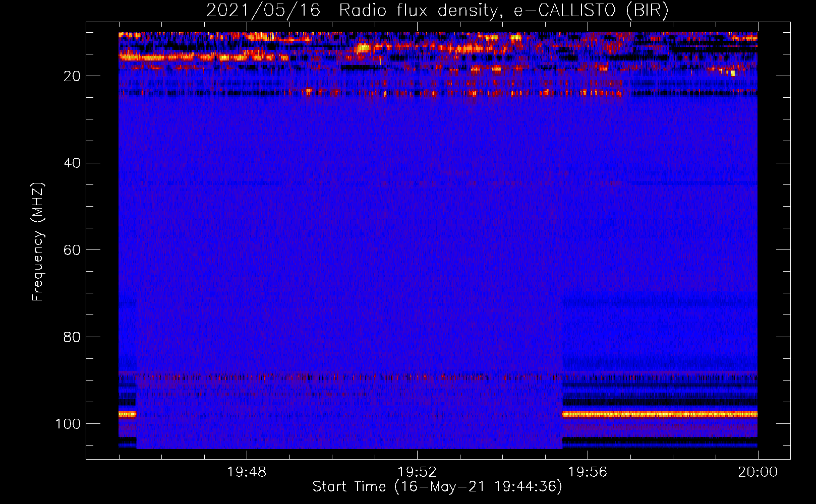816x504 pixels.
Task: Click the 19:48 time tick label
Action: point(247,472)
